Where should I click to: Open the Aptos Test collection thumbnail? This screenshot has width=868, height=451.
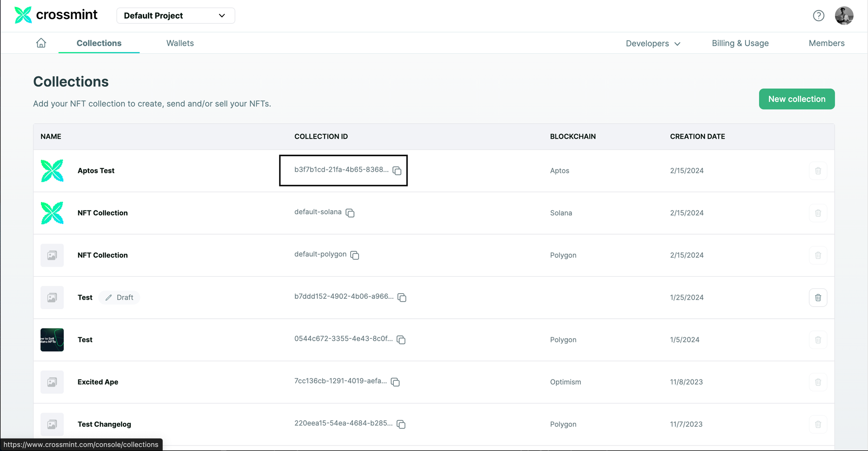(x=52, y=170)
